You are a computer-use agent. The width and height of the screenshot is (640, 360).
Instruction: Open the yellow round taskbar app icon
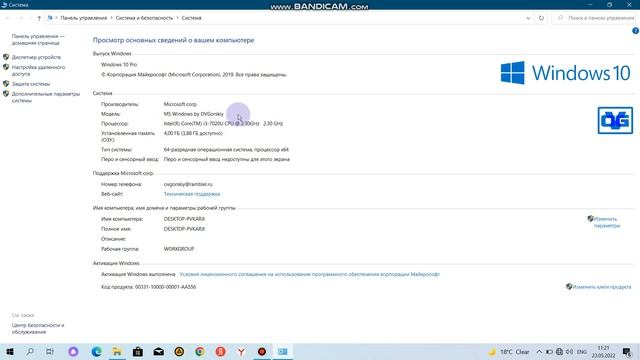click(x=179, y=351)
